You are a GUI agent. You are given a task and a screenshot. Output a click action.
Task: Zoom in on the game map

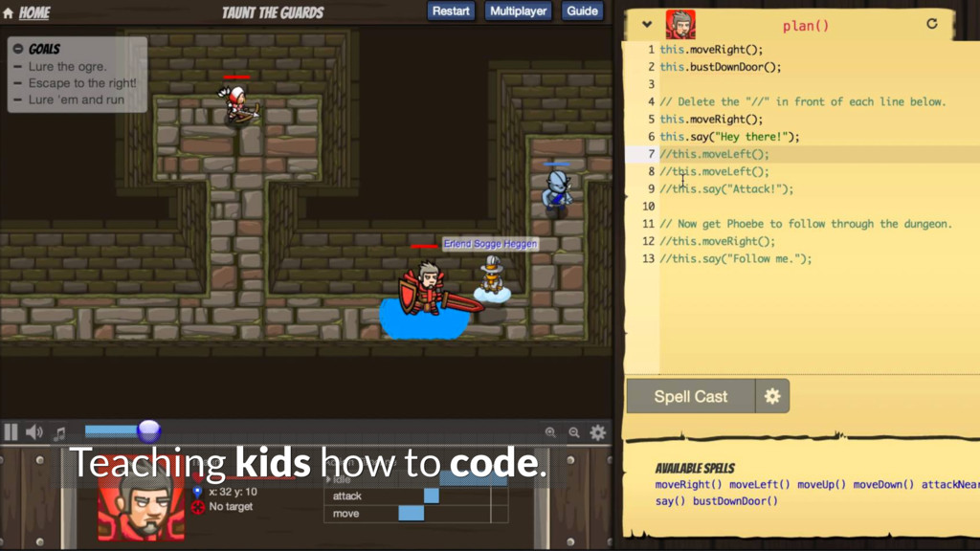coord(550,432)
